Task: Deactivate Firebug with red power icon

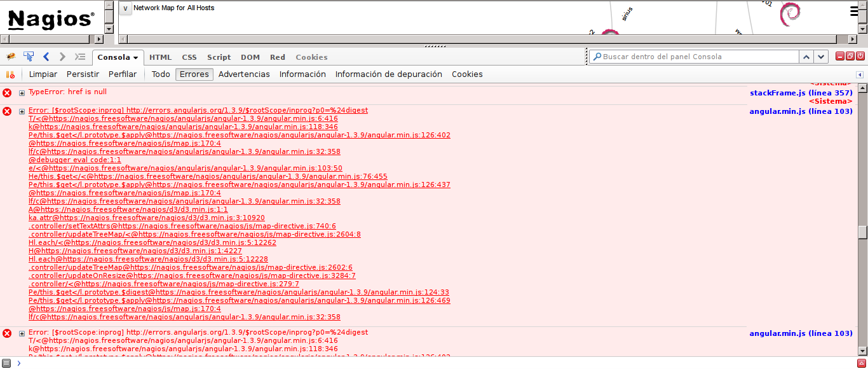Action: pos(860,56)
